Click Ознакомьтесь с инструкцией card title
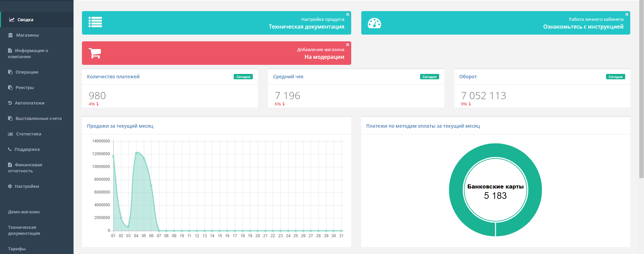 [583, 27]
